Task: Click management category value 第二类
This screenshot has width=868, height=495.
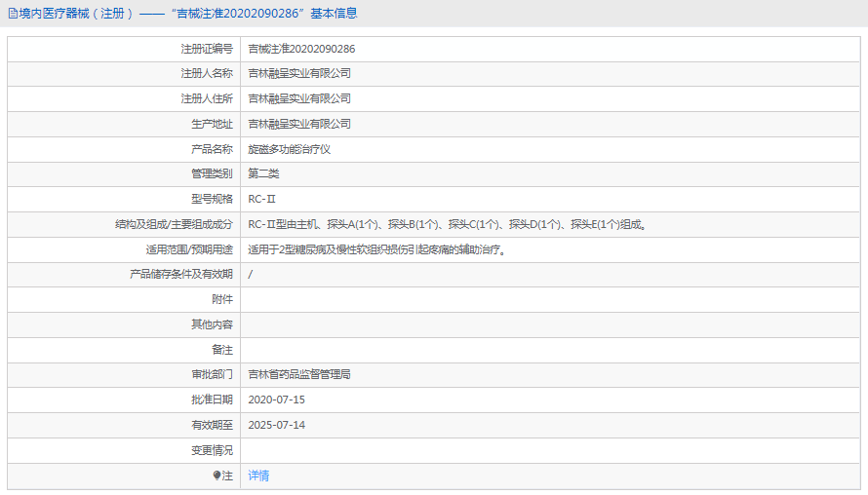Action: point(263,173)
